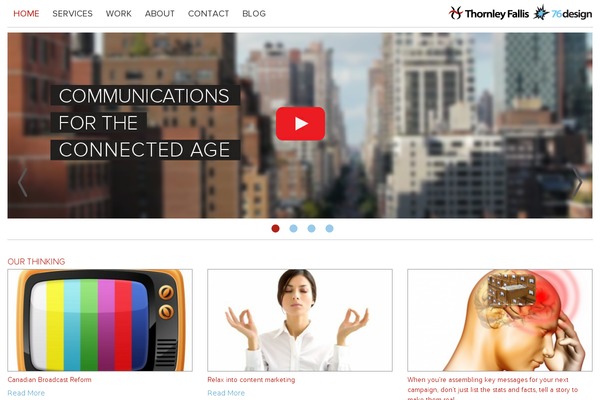The width and height of the screenshot is (600, 400).
Task: Open the headache brain illustration thumbnail
Action: tap(500, 320)
